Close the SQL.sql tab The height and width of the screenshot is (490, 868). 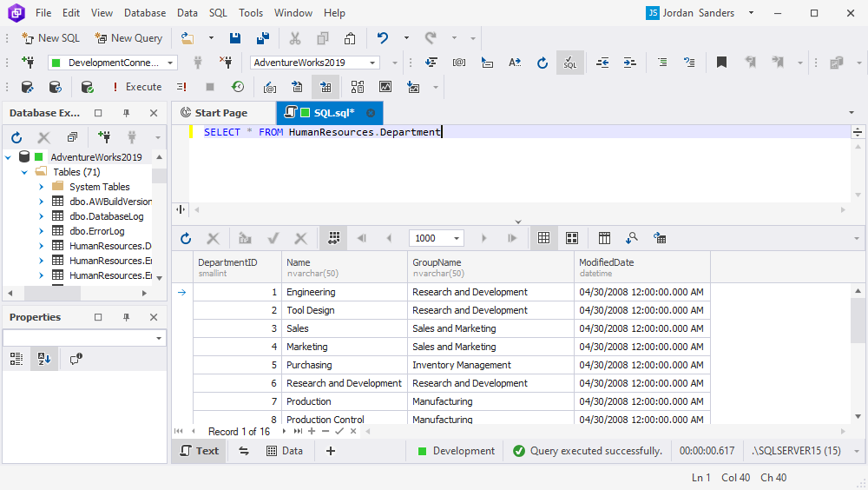[x=371, y=113]
